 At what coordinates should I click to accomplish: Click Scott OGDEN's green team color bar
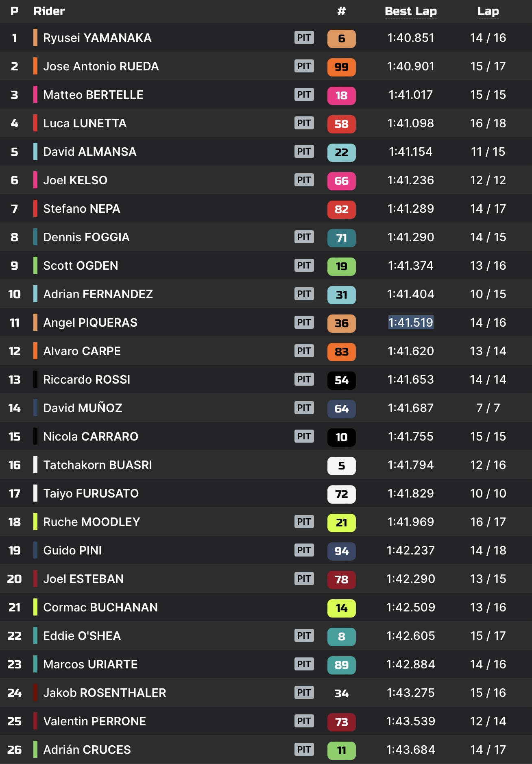[x=35, y=266]
